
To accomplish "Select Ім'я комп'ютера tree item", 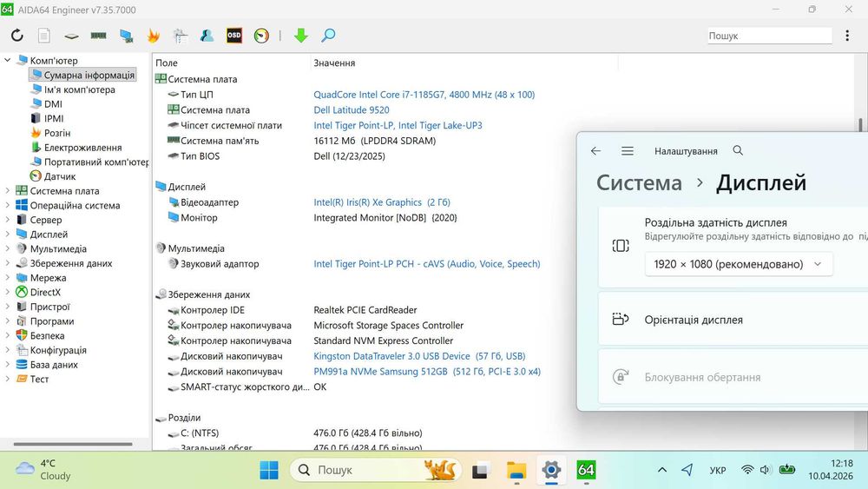I will point(79,89).
